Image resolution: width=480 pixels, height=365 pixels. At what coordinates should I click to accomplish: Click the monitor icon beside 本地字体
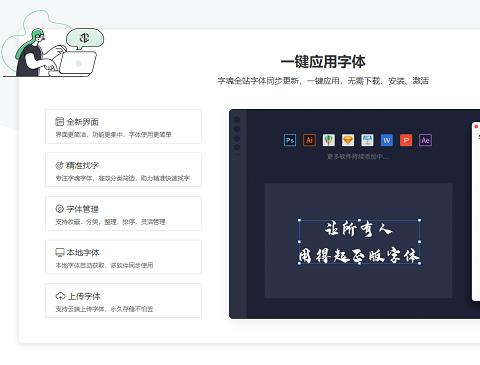point(60,252)
